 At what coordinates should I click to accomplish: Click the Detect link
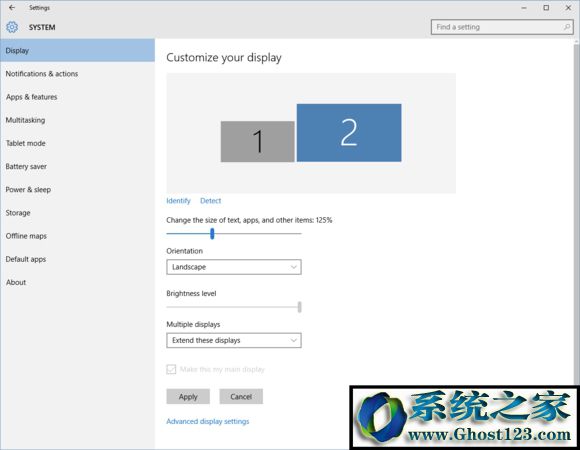(210, 201)
